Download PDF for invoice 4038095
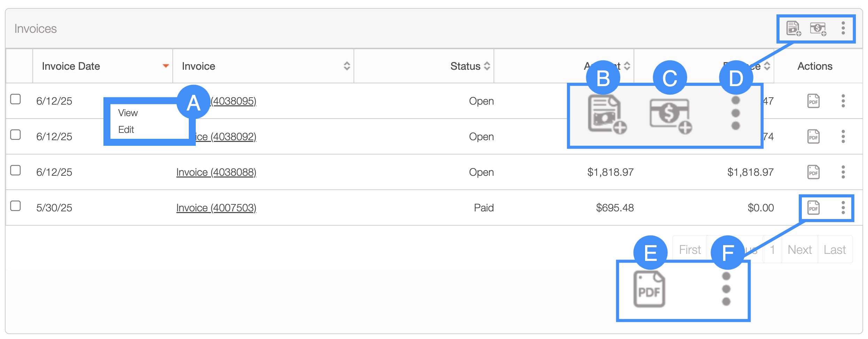The height and width of the screenshot is (339, 868). click(813, 101)
